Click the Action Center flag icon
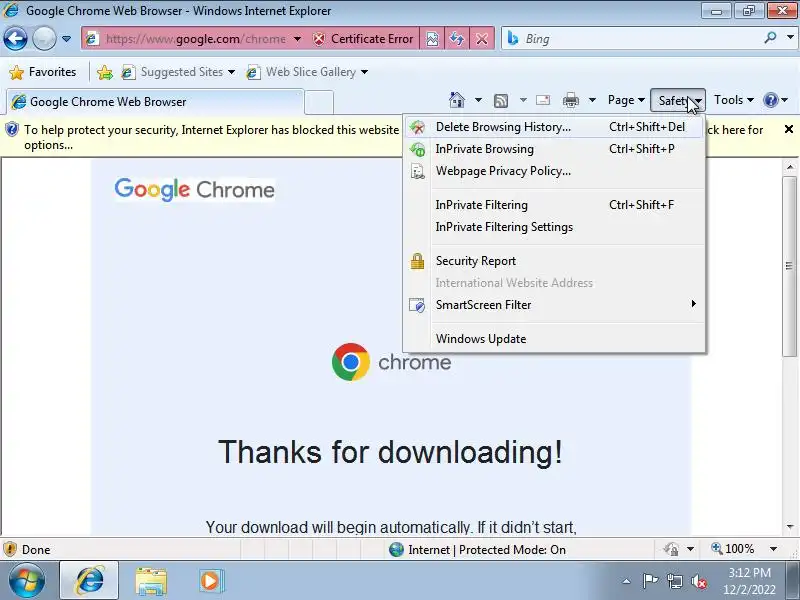 (x=650, y=581)
